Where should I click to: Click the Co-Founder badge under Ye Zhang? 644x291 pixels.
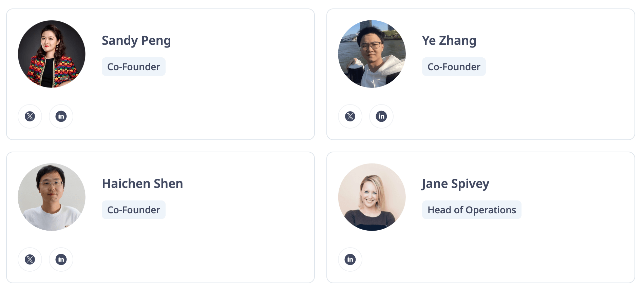454,67
